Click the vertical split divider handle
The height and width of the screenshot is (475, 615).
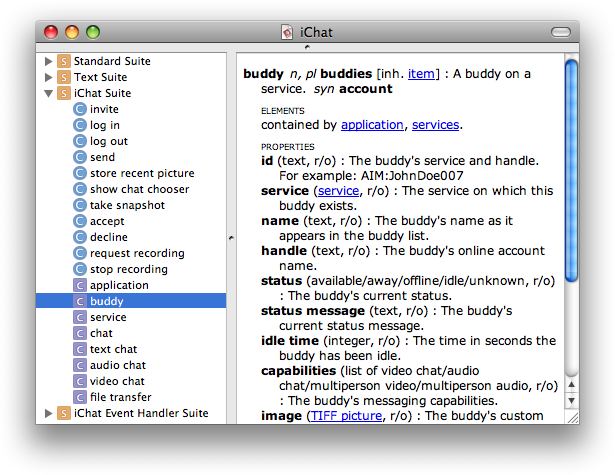(x=231, y=238)
